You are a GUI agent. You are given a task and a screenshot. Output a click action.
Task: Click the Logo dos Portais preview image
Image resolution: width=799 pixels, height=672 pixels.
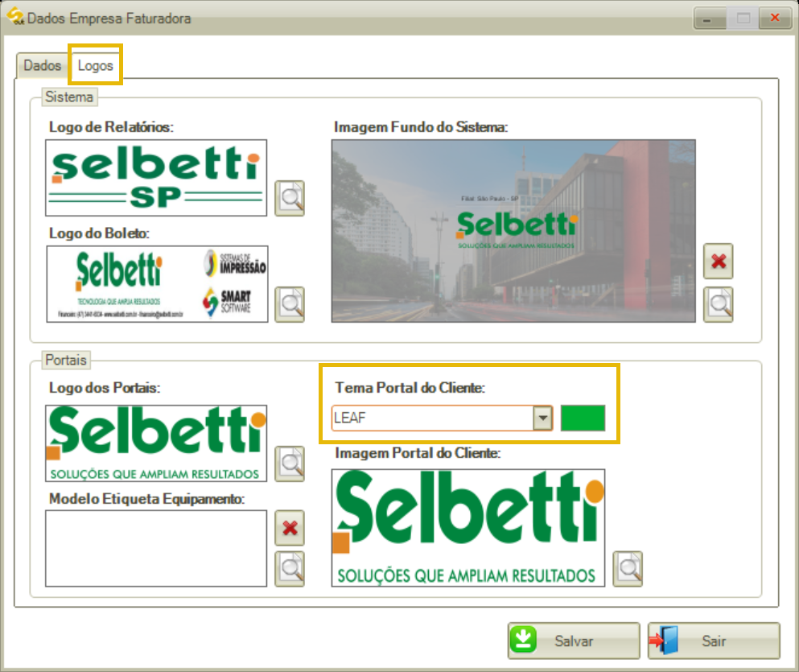point(156,443)
